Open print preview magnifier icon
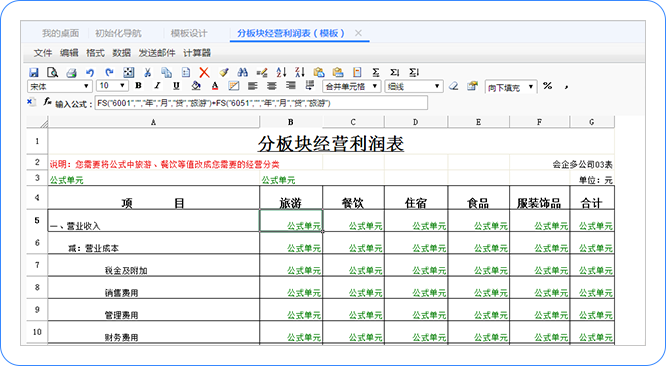 click(53, 73)
